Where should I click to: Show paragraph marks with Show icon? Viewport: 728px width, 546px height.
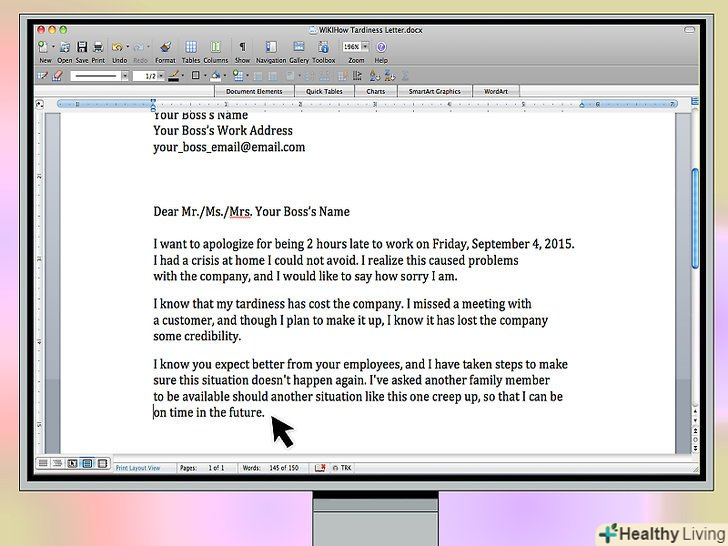tap(242, 47)
